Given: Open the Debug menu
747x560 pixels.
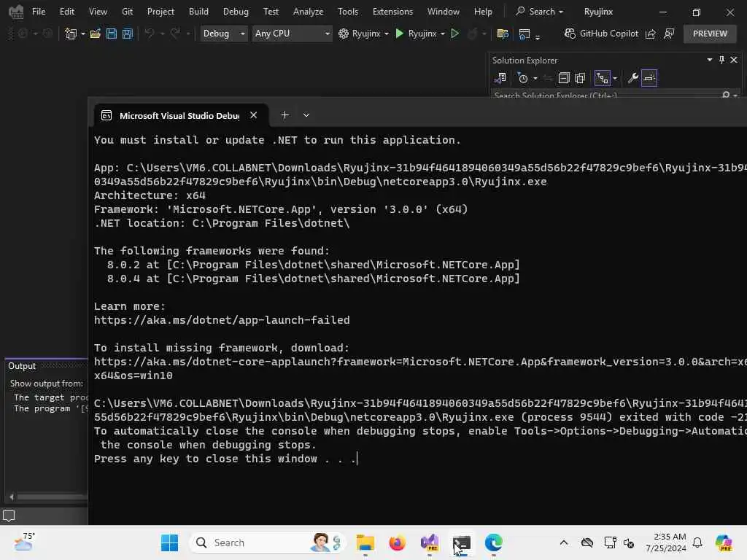Looking at the screenshot, I should pyautogui.click(x=236, y=12).
